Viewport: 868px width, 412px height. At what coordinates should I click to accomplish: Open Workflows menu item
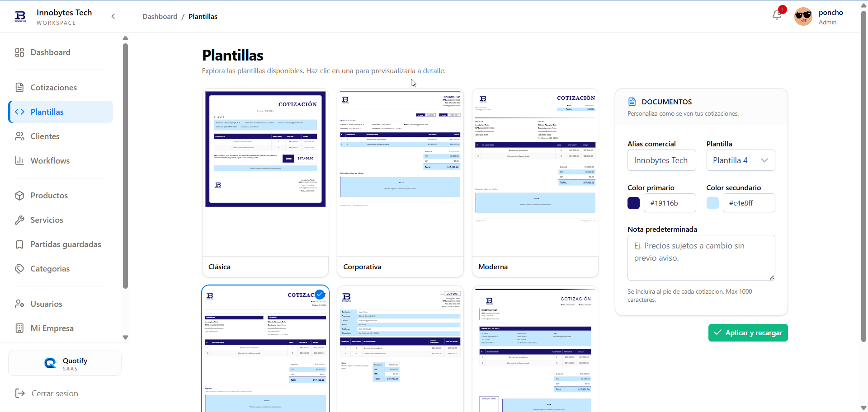(61, 161)
